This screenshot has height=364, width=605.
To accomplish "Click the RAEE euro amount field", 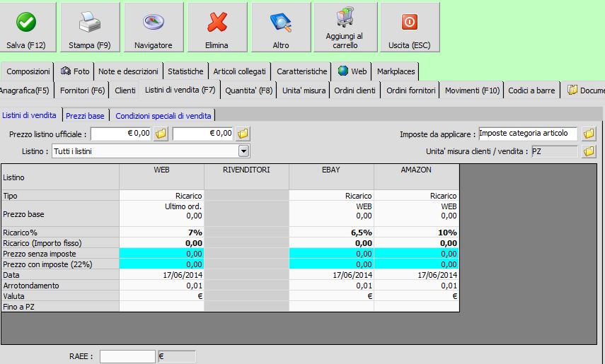I will click(x=177, y=356).
